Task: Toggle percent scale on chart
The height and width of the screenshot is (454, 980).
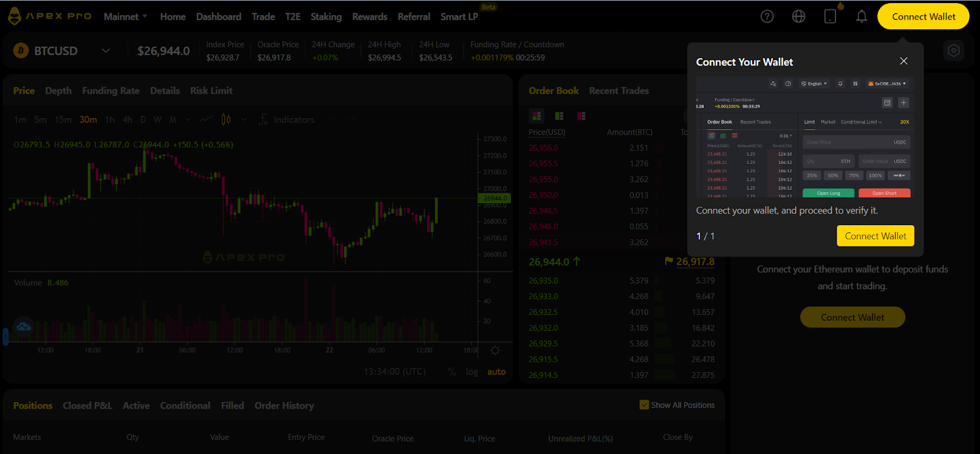Action: pyautogui.click(x=451, y=371)
